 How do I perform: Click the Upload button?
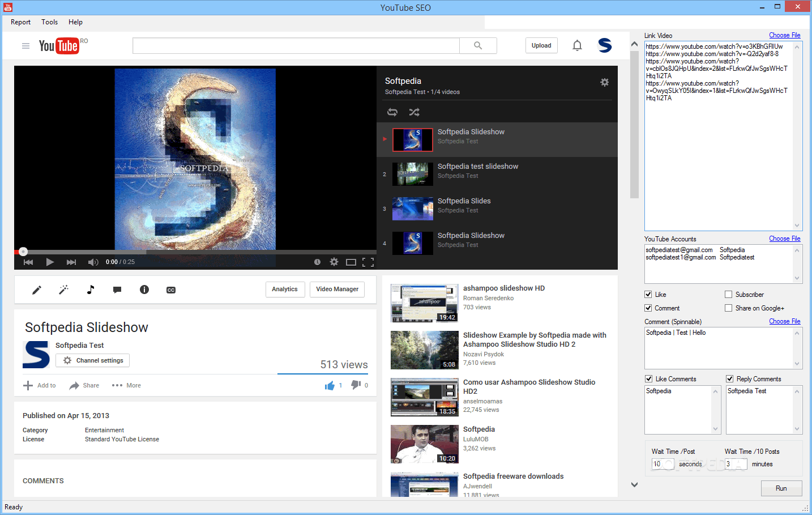pos(541,45)
